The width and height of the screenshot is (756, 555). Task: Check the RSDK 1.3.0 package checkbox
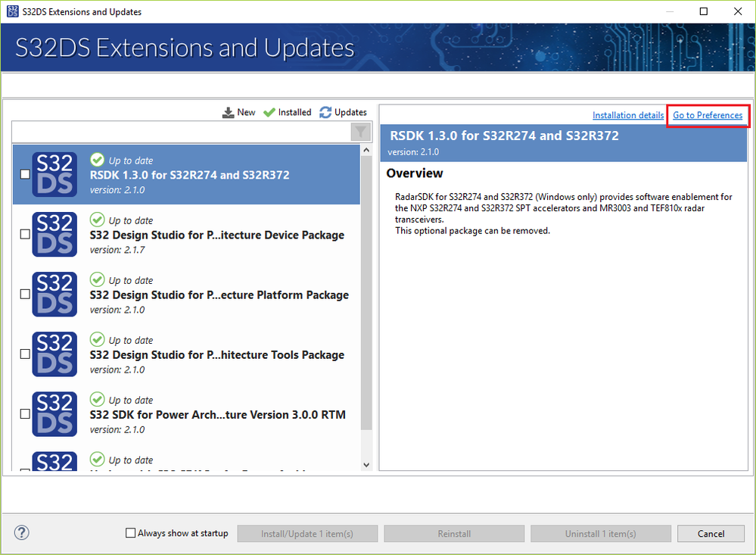pyautogui.click(x=25, y=174)
